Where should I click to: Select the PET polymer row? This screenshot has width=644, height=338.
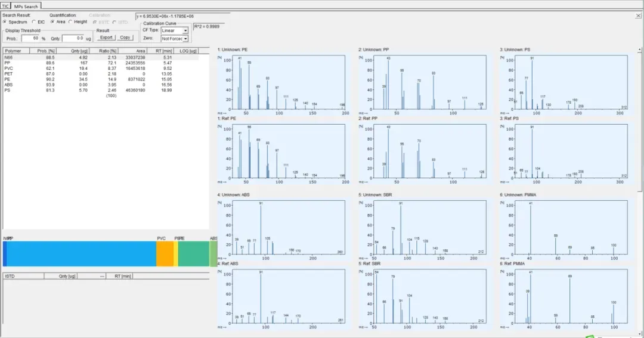tap(101, 74)
